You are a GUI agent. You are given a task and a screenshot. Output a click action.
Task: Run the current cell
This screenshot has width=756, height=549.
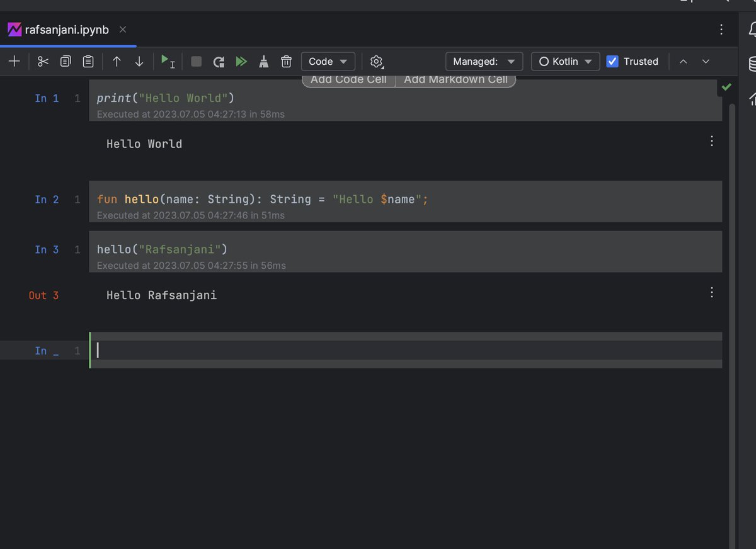[x=168, y=61]
